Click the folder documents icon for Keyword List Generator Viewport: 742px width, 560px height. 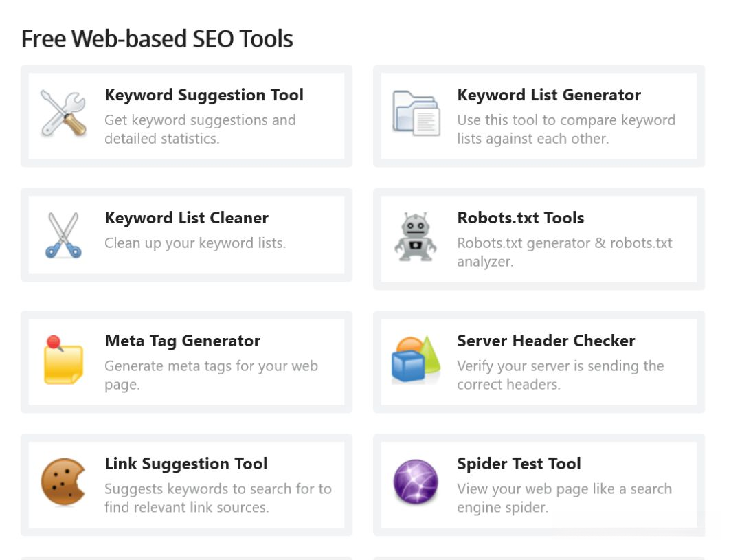416,113
